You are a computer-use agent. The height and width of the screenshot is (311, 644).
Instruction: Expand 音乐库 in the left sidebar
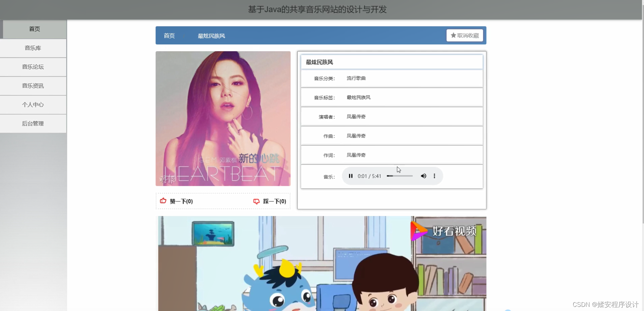click(x=33, y=48)
